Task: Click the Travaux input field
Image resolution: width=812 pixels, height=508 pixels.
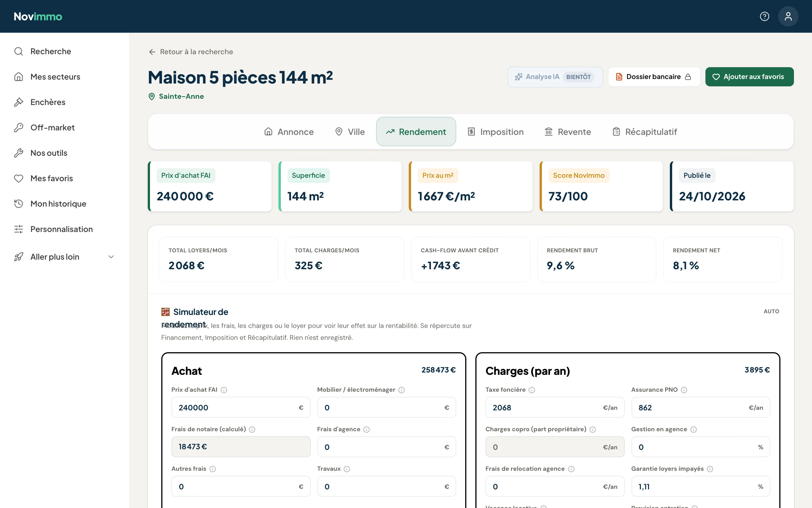Action: (387, 486)
